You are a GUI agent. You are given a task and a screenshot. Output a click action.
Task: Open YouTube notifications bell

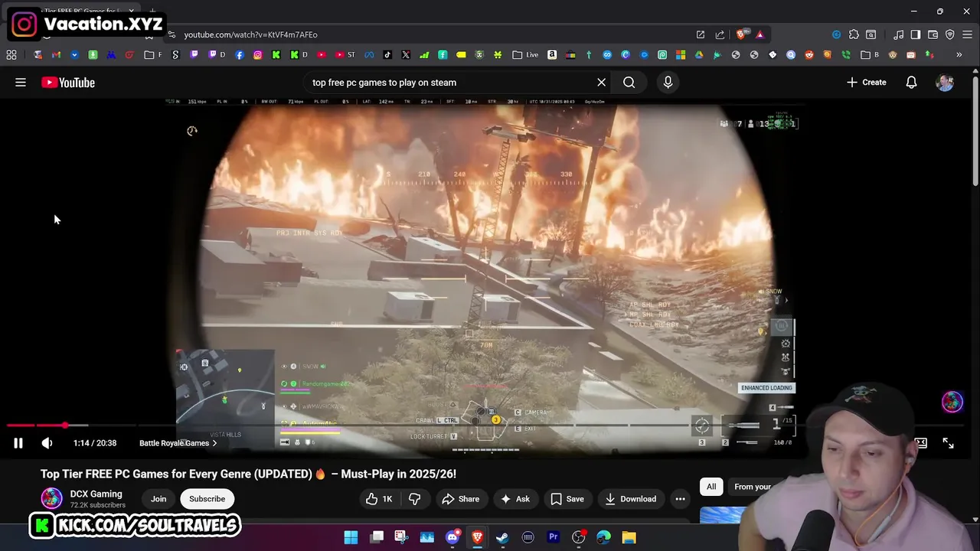coord(911,83)
